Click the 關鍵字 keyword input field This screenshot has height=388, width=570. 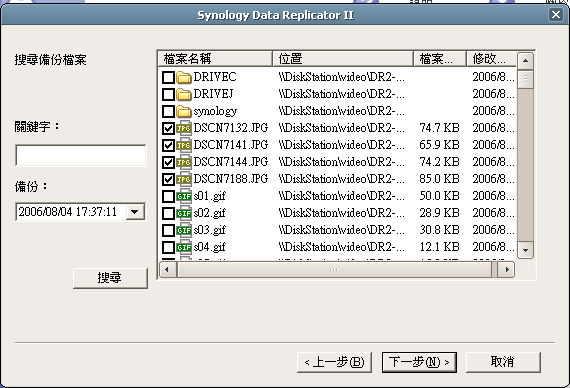click(81, 155)
